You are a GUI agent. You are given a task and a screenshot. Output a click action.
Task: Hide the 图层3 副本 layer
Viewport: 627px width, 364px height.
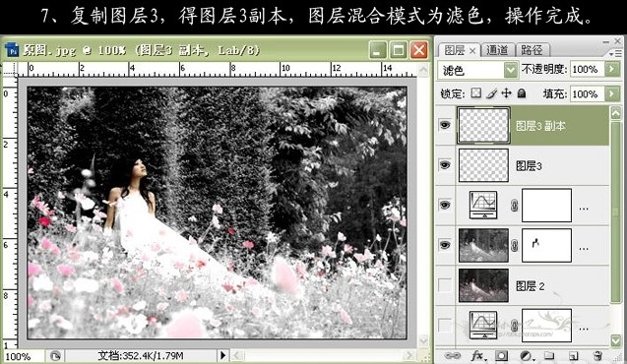(445, 125)
